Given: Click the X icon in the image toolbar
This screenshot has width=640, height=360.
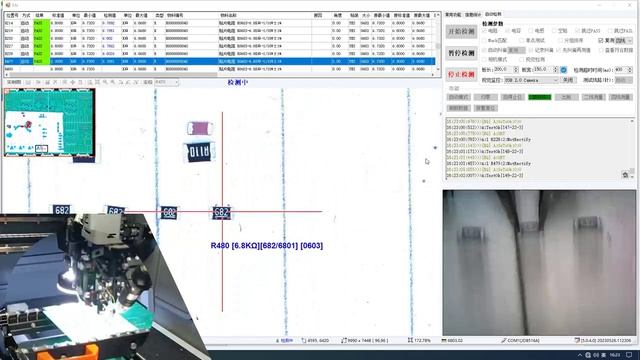Looking at the screenshot, I should pyautogui.click(x=56, y=82).
